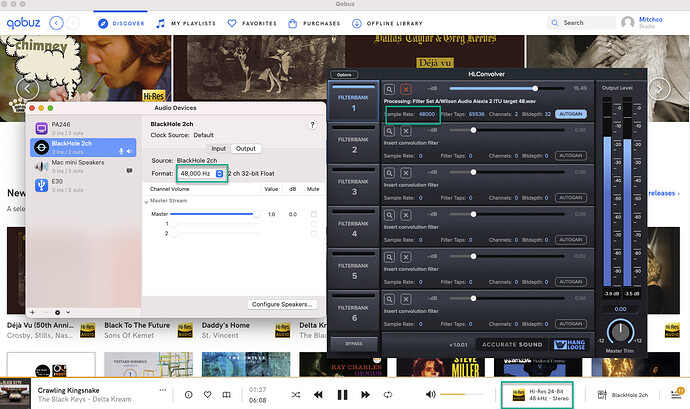Skip to next track
Image resolution: width=690 pixels, height=409 pixels.
[365, 395]
